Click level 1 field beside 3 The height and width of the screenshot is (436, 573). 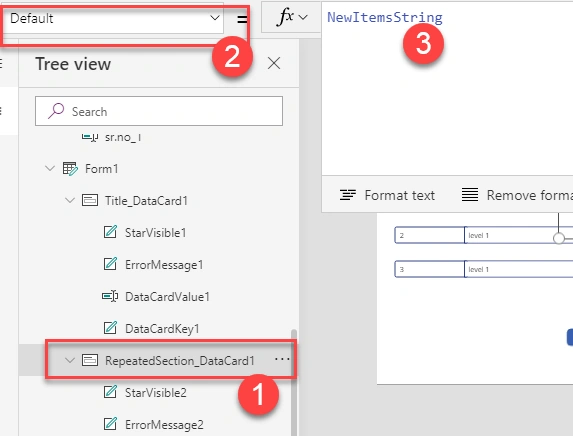pyautogui.click(x=519, y=269)
